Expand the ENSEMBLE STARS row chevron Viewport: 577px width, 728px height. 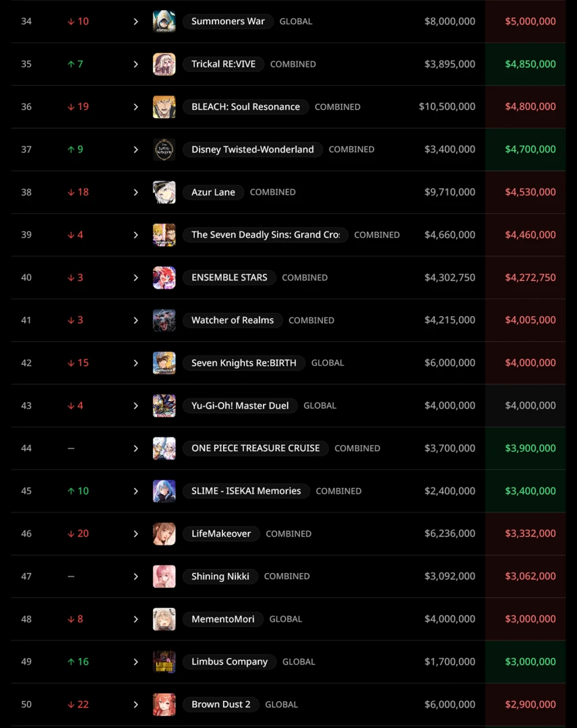[135, 278]
